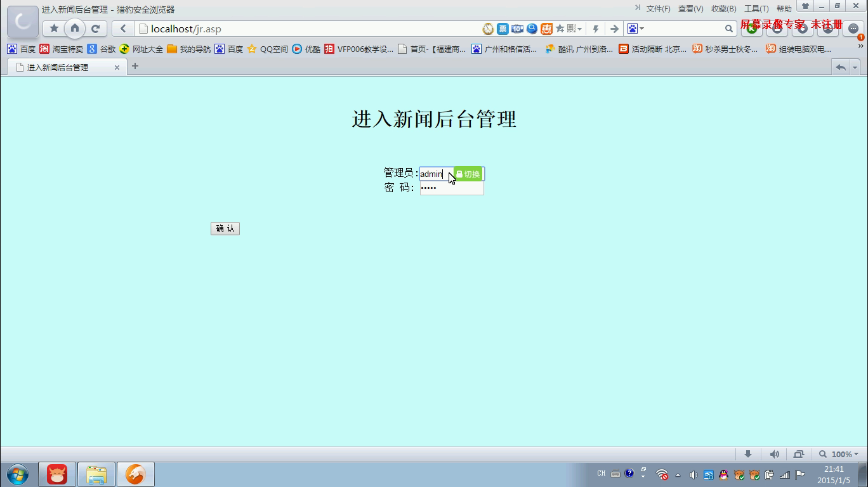Open the 淘宝特卖 bookmark
The height and width of the screenshot is (487, 868).
point(62,49)
